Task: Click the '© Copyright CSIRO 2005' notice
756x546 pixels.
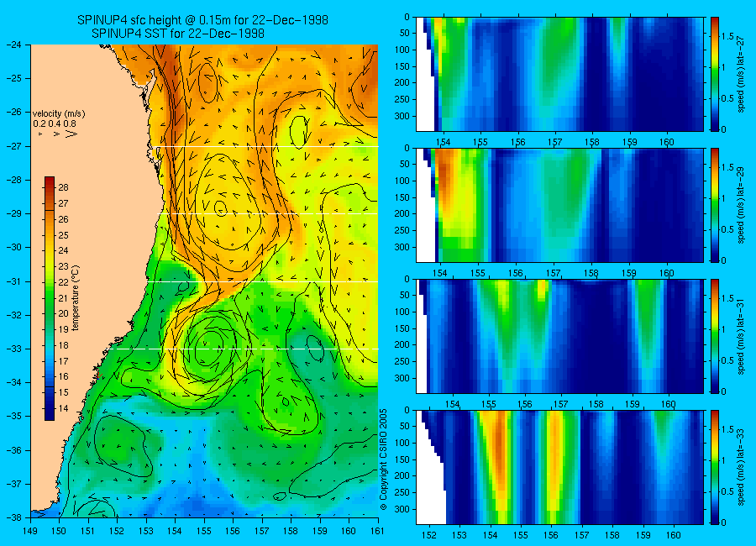Action: tap(383, 459)
